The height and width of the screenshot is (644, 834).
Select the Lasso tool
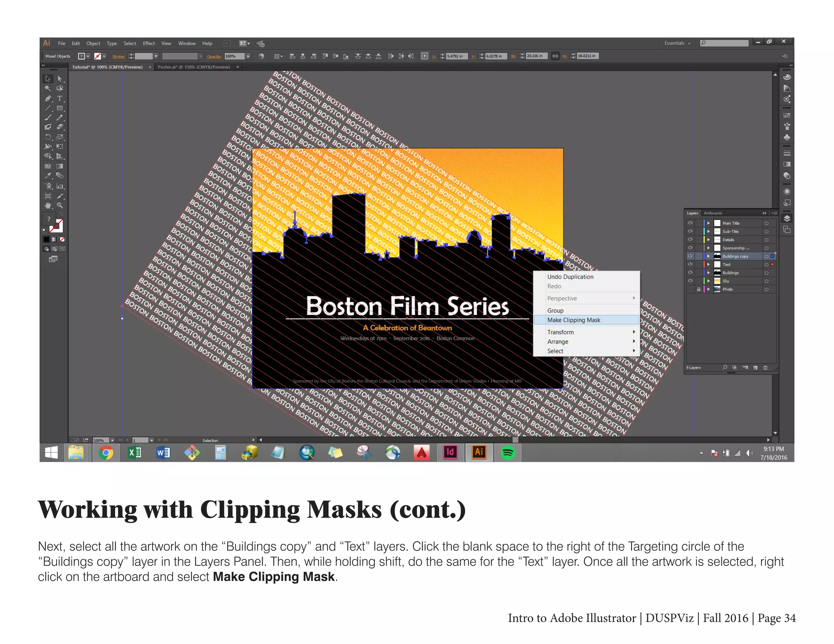click(x=59, y=88)
